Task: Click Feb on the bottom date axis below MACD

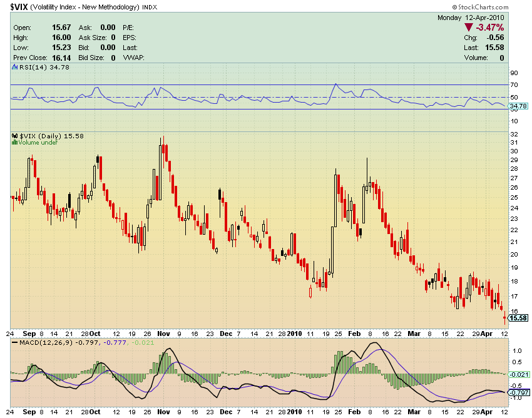Action: [354, 412]
